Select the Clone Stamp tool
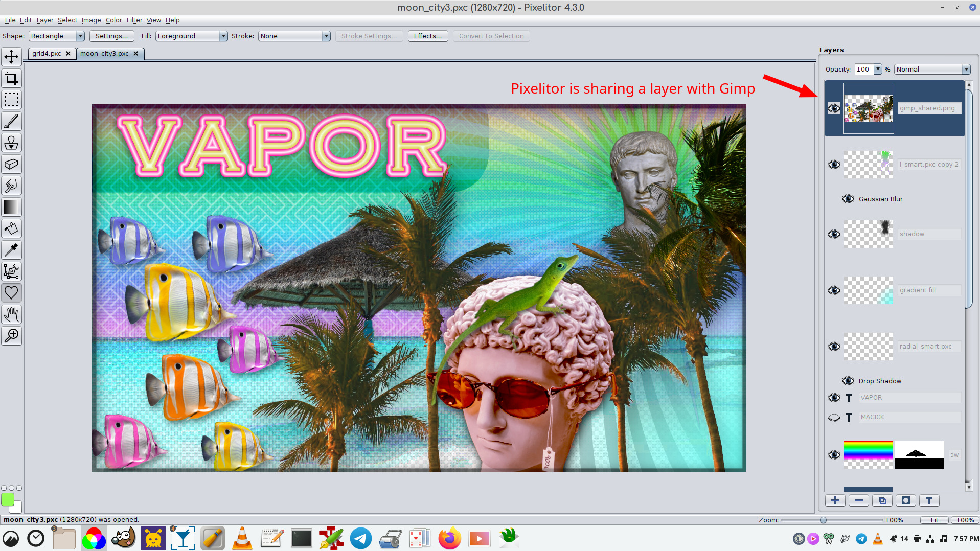This screenshot has width=980, height=551. point(11,143)
